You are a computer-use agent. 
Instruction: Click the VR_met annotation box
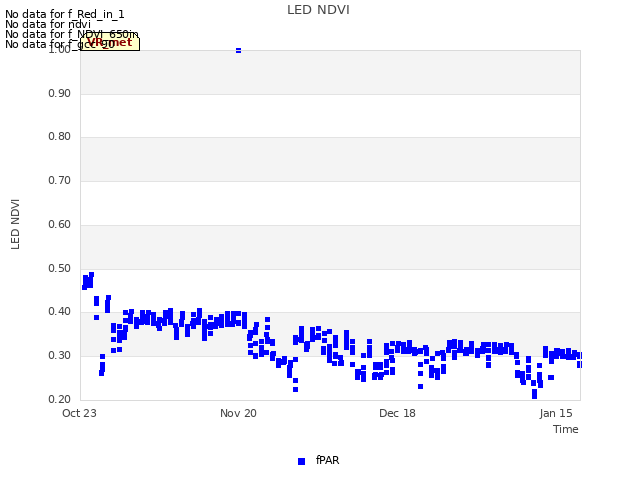pyautogui.click(x=110, y=43)
